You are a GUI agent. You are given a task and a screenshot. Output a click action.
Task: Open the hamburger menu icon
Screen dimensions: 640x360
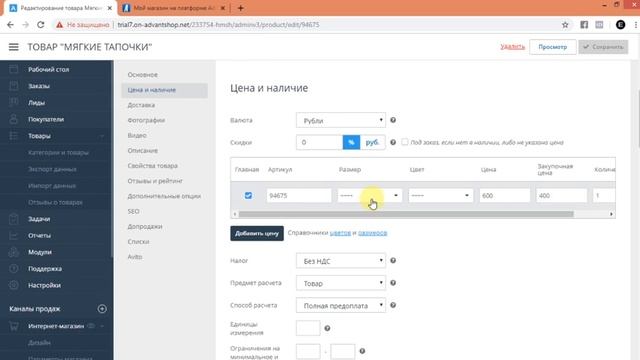click(x=13, y=47)
